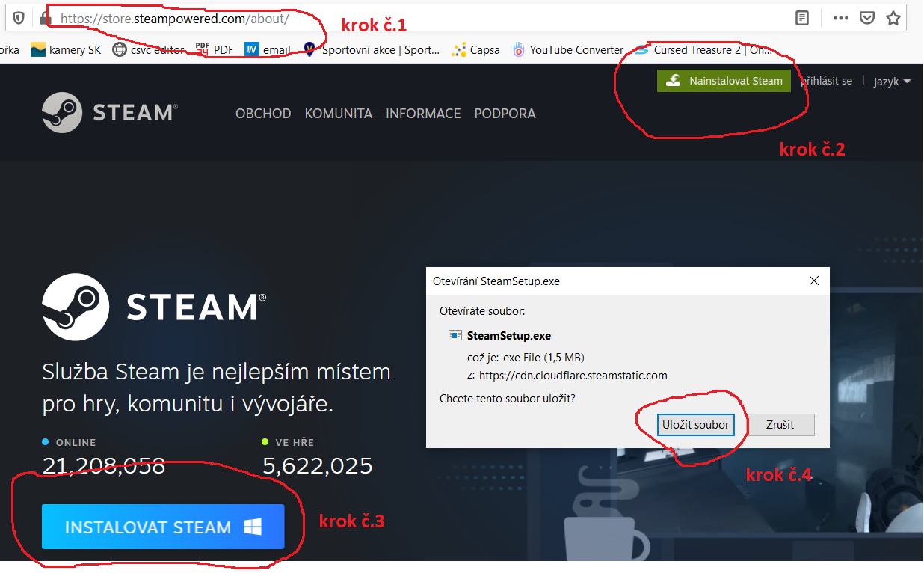Click the large Steam hero logo
The image size is (924, 573).
[154, 307]
